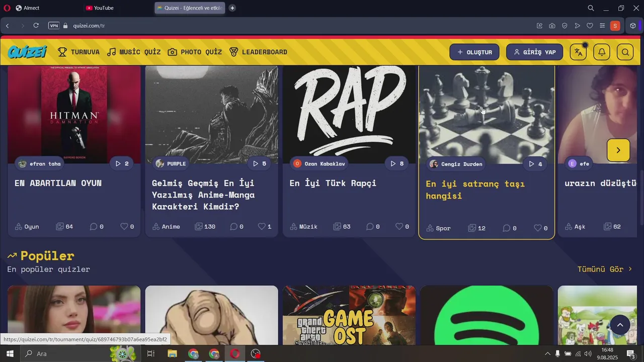Screen dimensions: 644x362
Task: Open the Hitman quiz thumbnail
Action: (74, 115)
